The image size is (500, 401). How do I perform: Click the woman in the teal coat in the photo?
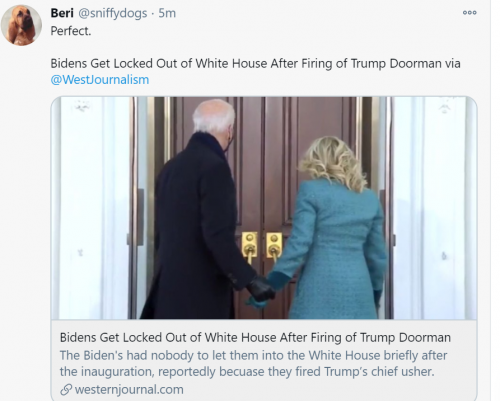[x=333, y=230]
